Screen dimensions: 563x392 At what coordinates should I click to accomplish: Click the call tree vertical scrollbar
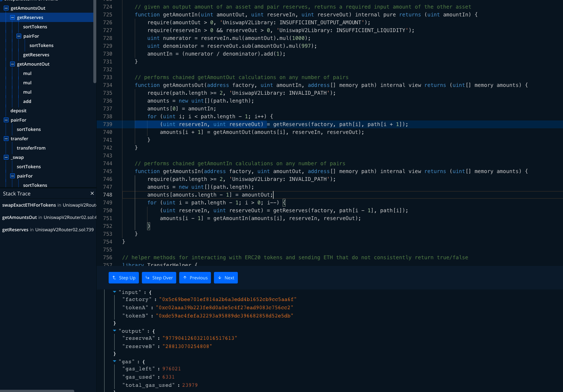pos(95,41)
